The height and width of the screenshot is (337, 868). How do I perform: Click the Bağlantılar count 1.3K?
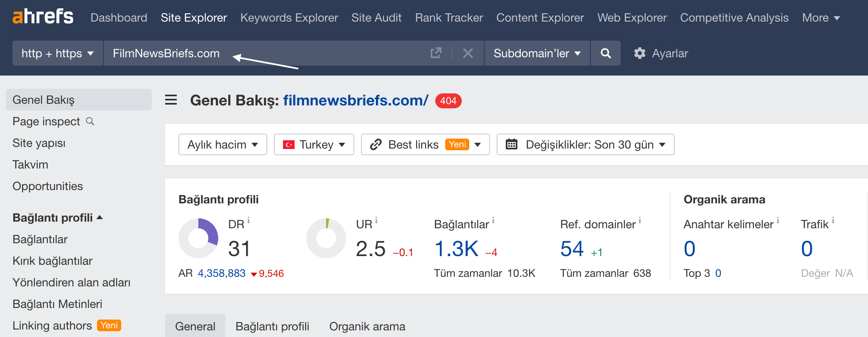coord(456,249)
